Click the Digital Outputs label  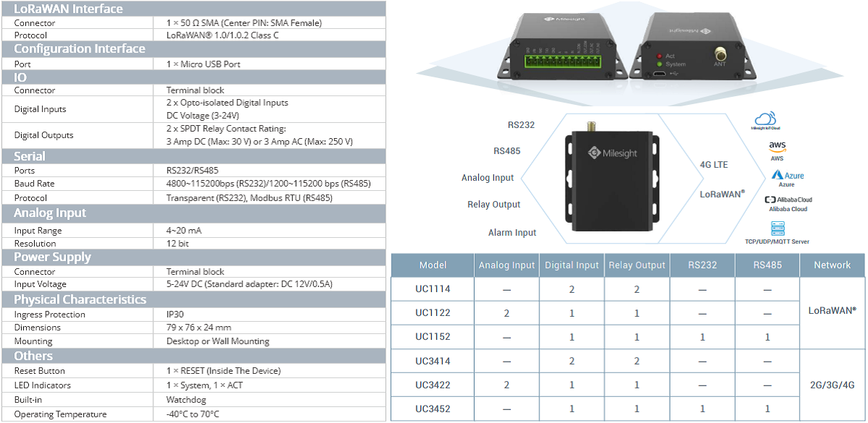tap(43, 135)
